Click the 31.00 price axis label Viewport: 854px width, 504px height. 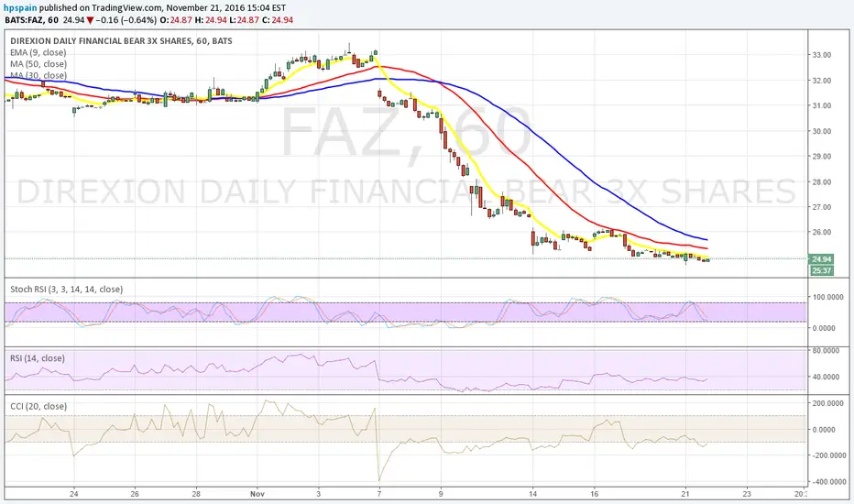click(x=822, y=105)
